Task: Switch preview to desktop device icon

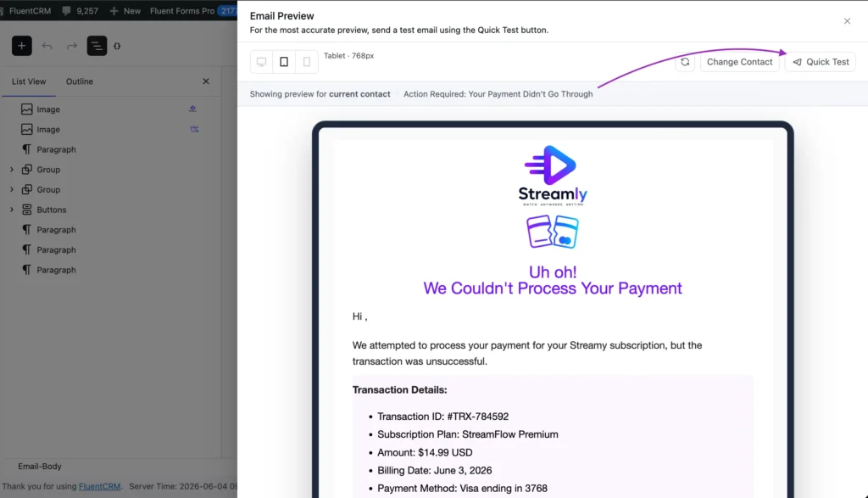Action: (x=261, y=62)
